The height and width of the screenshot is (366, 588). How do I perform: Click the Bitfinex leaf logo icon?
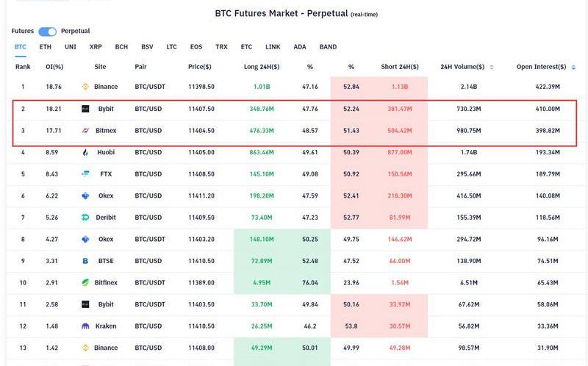click(86, 282)
